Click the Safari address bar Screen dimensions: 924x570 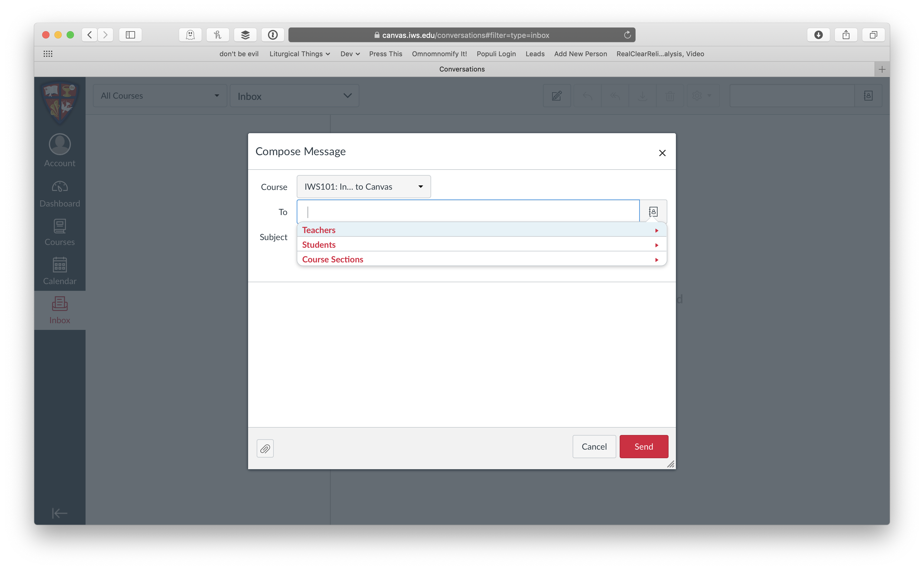click(x=461, y=35)
